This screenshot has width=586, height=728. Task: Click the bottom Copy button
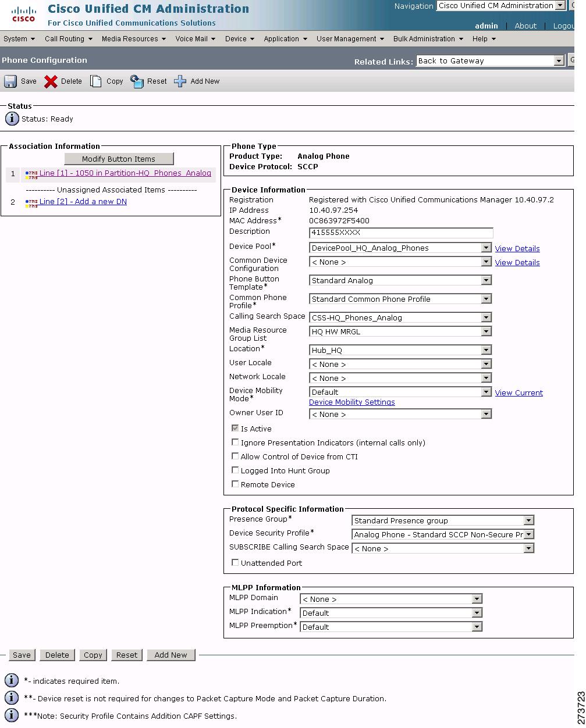point(93,655)
